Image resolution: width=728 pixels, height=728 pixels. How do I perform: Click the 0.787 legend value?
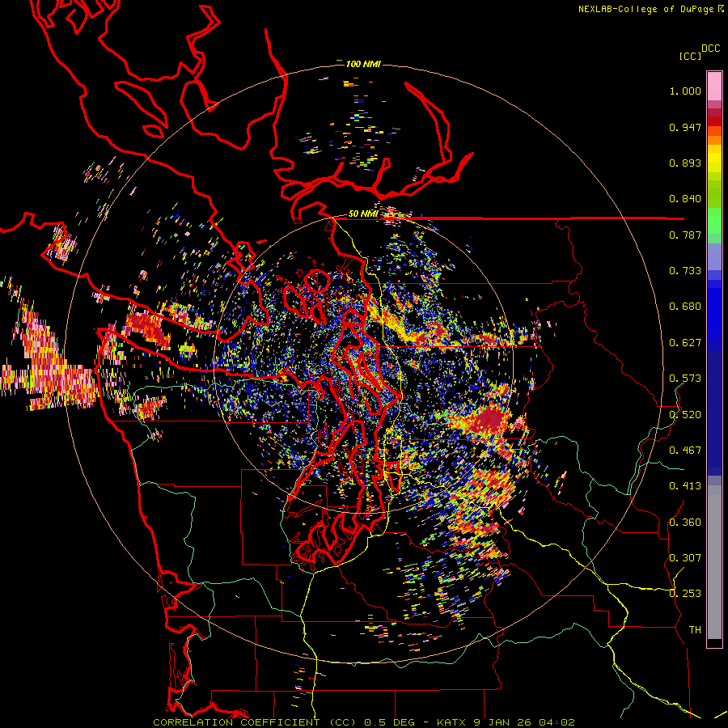[685, 235]
